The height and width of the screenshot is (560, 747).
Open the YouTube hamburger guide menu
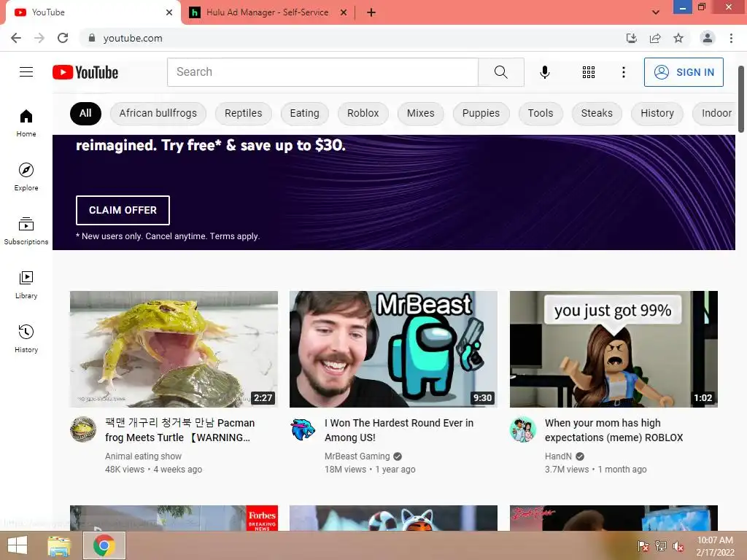[x=26, y=72]
